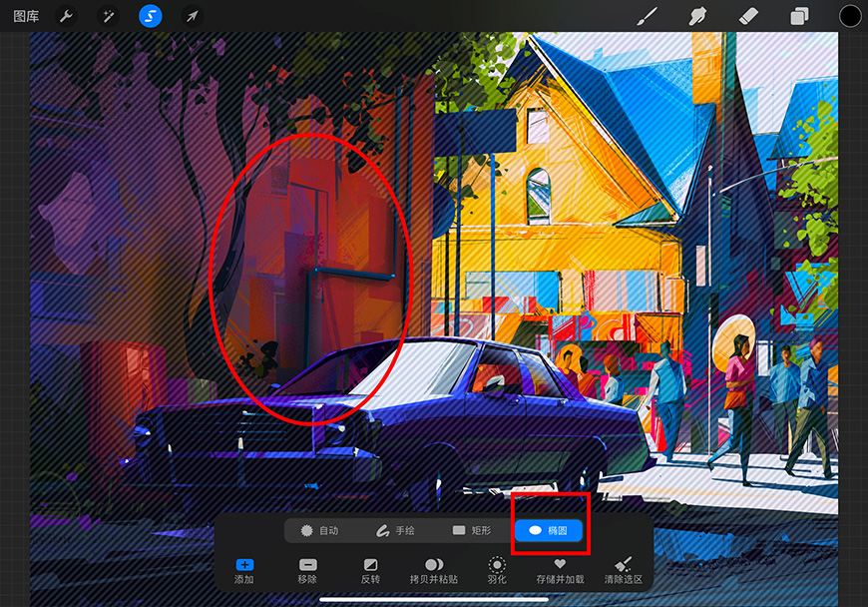Image resolution: width=868 pixels, height=607 pixels.
Task: Tap 添加 to add to selection
Action: click(x=244, y=571)
